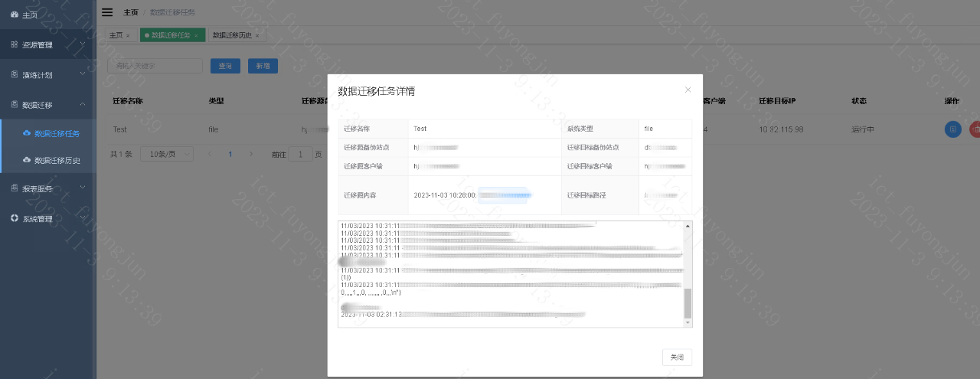Click the 演练计划 icon in sidebar
980x379 pixels.
pyautogui.click(x=15, y=75)
